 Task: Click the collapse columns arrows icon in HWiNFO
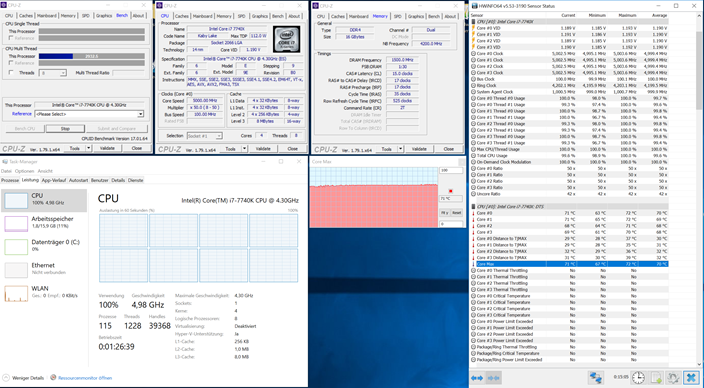pos(494,378)
